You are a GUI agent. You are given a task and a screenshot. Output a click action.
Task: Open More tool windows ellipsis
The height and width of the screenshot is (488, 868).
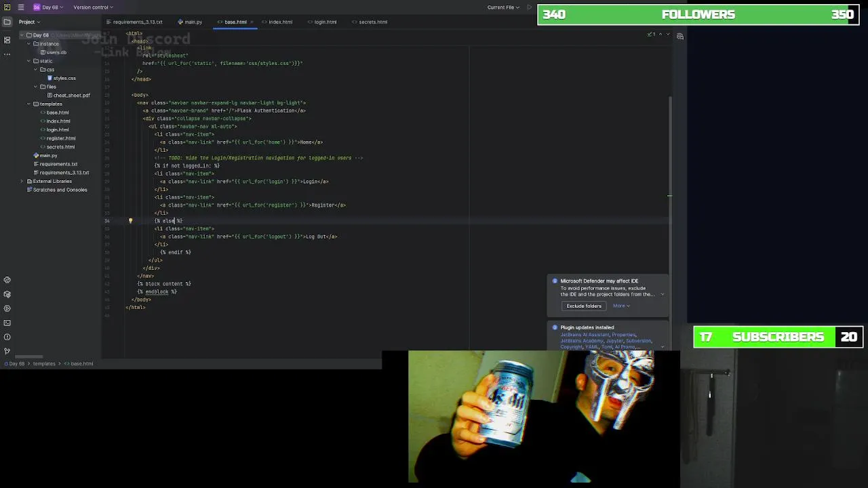(x=7, y=54)
